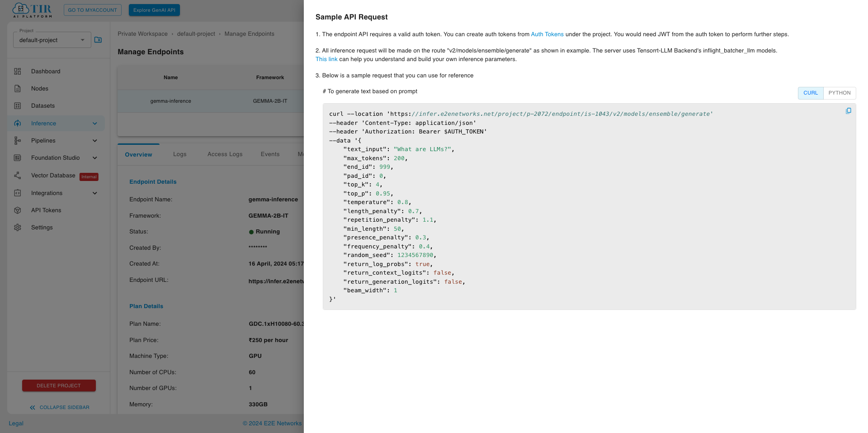868x433 pixels.
Task: Click the Legal footer link
Action: click(16, 423)
